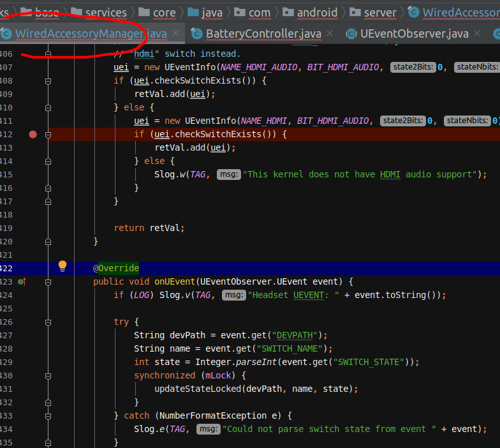Screen dimensions: 500x448
Task: Click the android package folder icon
Action: coord(288,12)
